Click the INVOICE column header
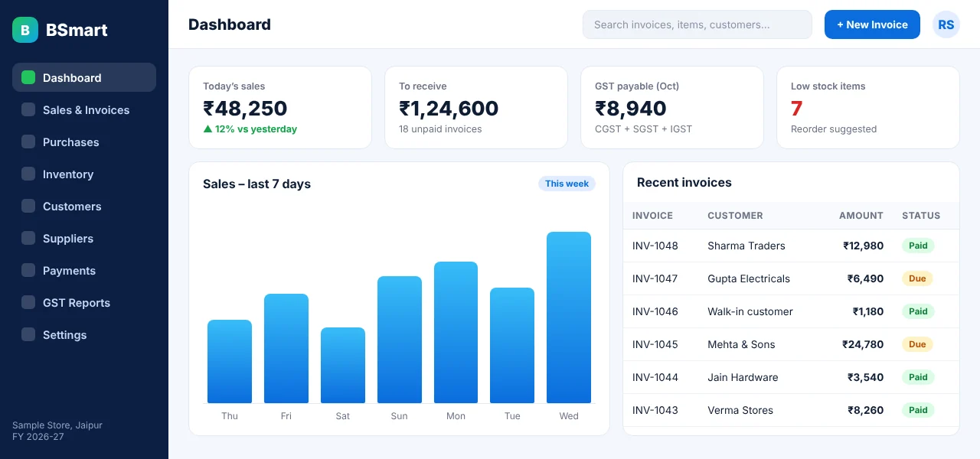980x459 pixels. coord(652,216)
